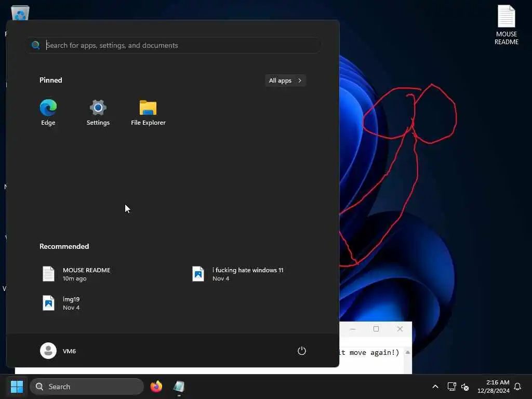The height and width of the screenshot is (399, 532).
Task: Click Notepad text 'move again!)'
Action: [x=374, y=353]
